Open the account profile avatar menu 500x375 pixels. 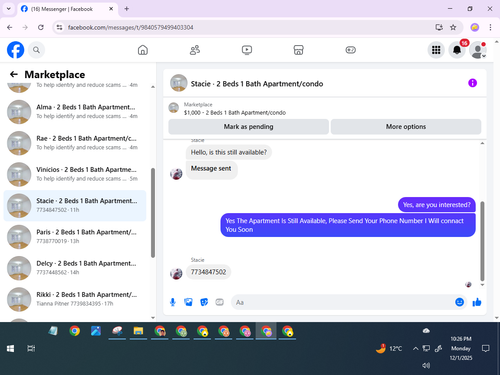pyautogui.click(x=478, y=50)
